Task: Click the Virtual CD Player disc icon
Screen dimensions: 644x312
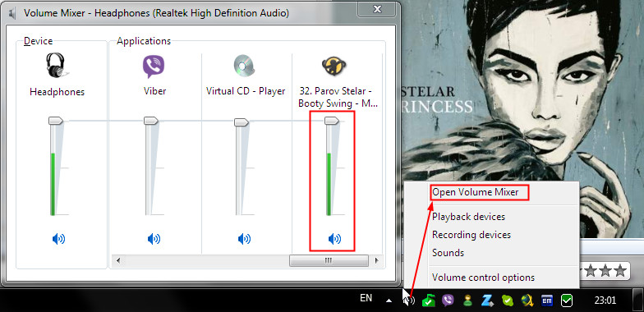Action: (244, 66)
